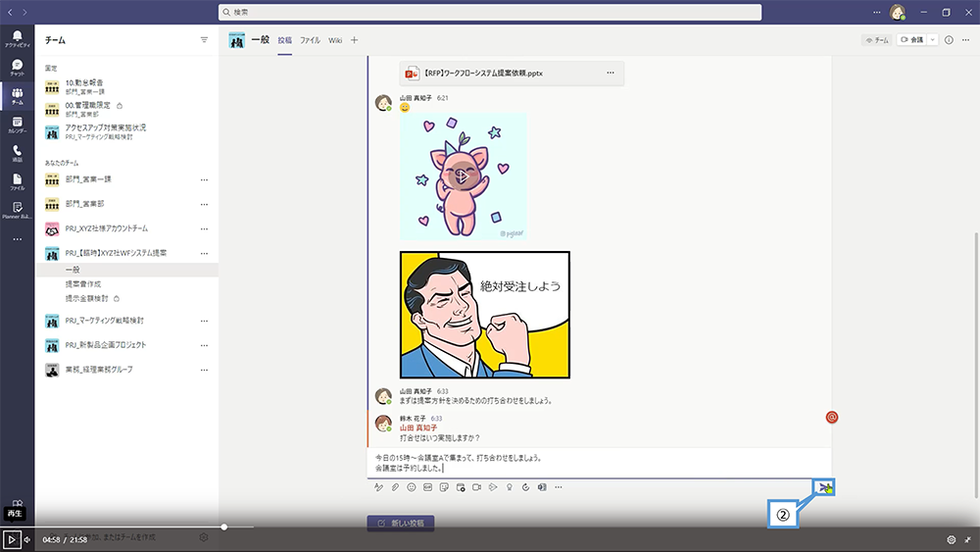Mute the video player volume
The image size is (980, 552).
[26, 539]
